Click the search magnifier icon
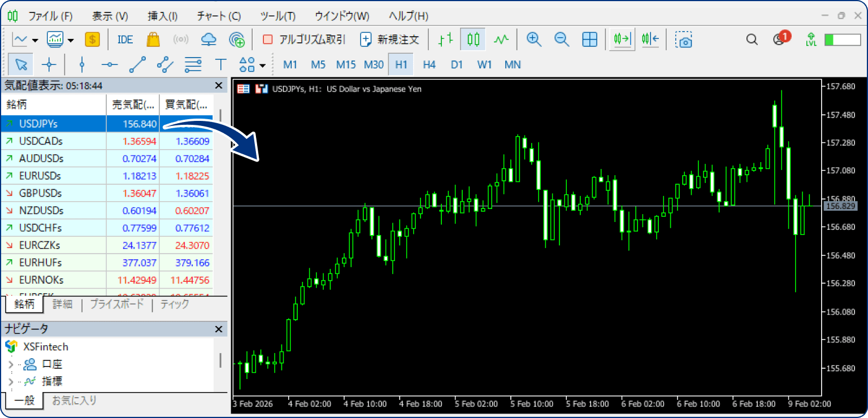Image resolution: width=868 pixels, height=418 pixels. (752, 40)
